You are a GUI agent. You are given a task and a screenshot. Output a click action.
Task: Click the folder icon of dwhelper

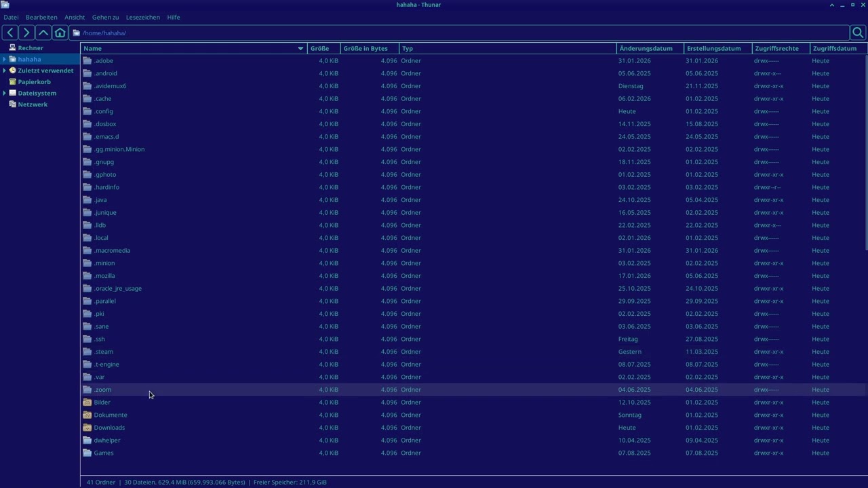[x=87, y=440]
